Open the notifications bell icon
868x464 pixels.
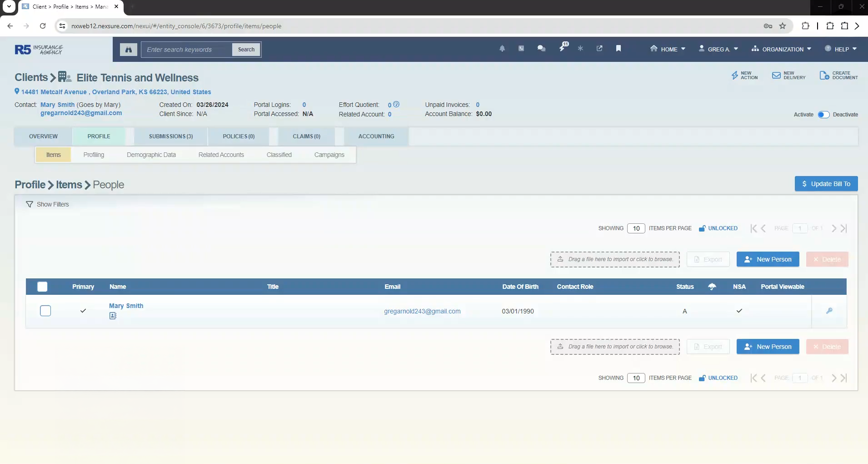[502, 49]
